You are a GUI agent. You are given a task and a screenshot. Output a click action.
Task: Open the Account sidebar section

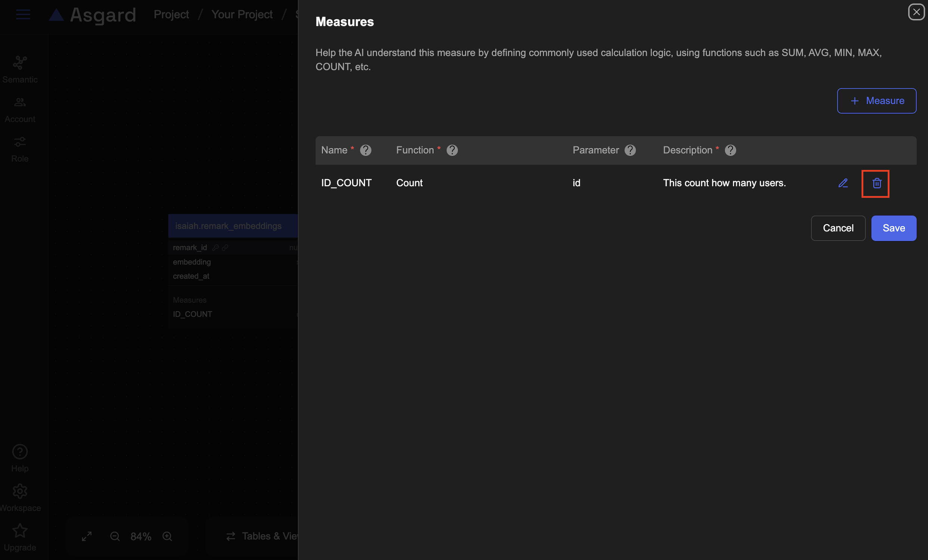pyautogui.click(x=20, y=109)
